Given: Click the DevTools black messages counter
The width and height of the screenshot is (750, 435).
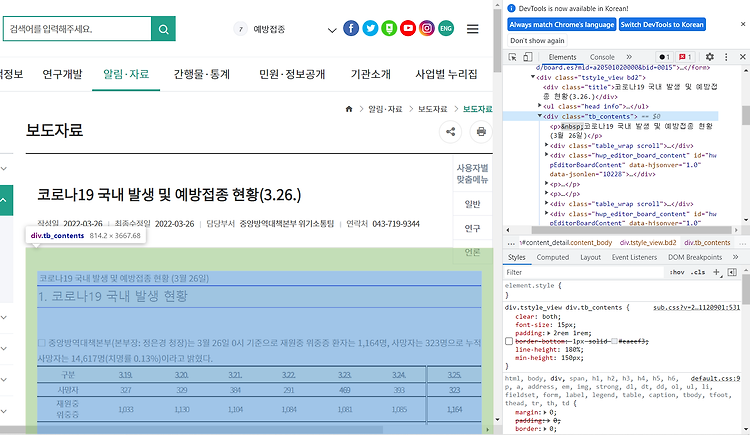Looking at the screenshot, I should pos(664,57).
